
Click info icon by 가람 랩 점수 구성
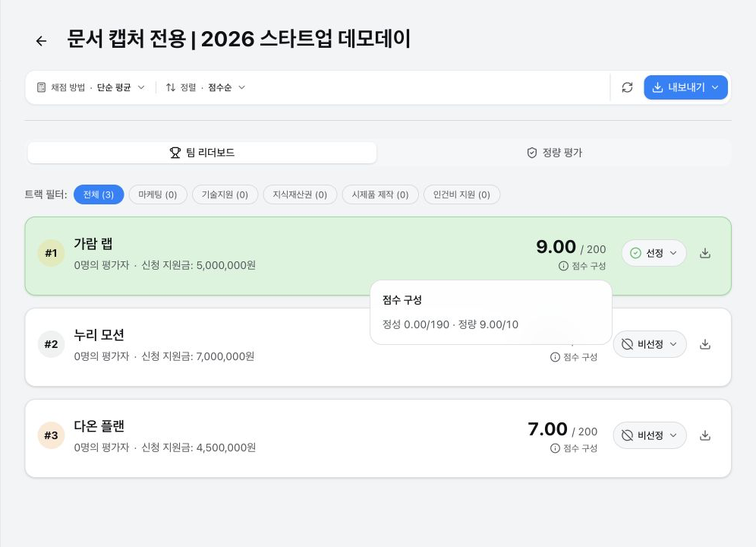[563, 266]
